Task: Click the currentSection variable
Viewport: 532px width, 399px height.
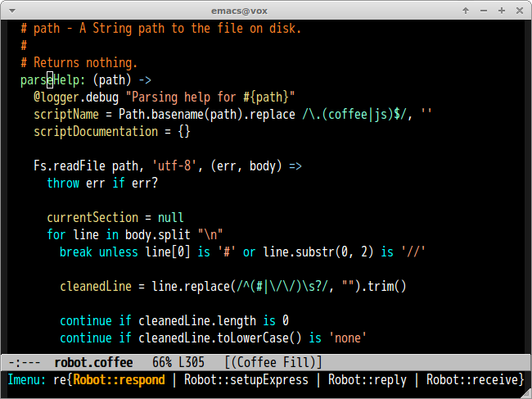Action: [92, 218]
